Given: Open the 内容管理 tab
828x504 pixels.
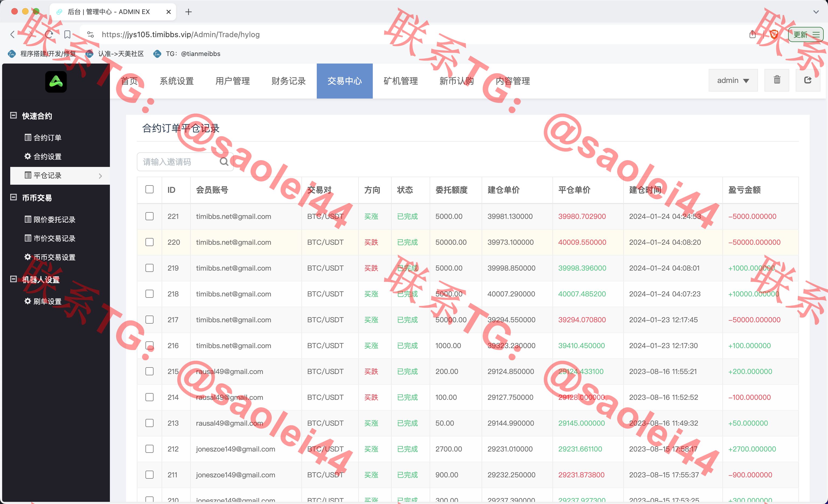Looking at the screenshot, I should tap(513, 81).
